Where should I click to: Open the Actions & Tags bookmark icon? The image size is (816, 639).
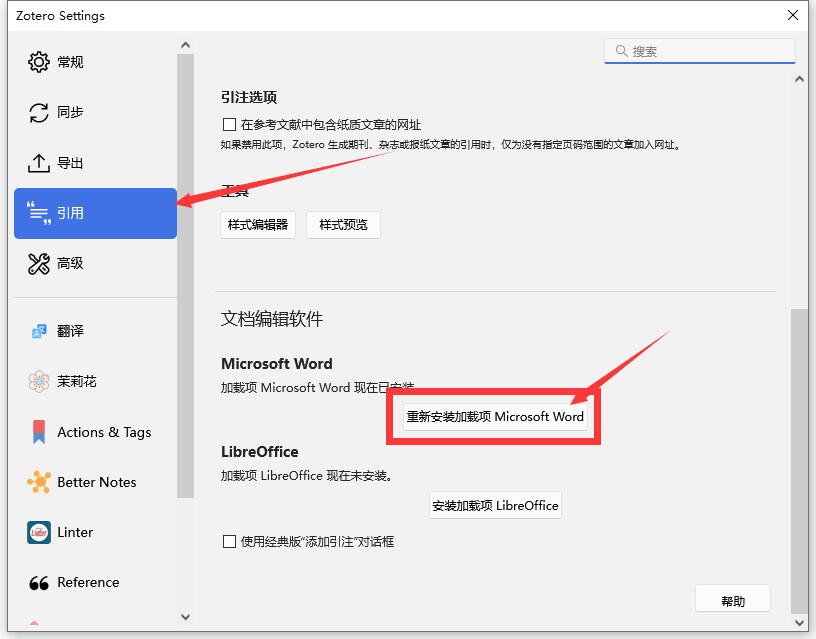coord(38,432)
